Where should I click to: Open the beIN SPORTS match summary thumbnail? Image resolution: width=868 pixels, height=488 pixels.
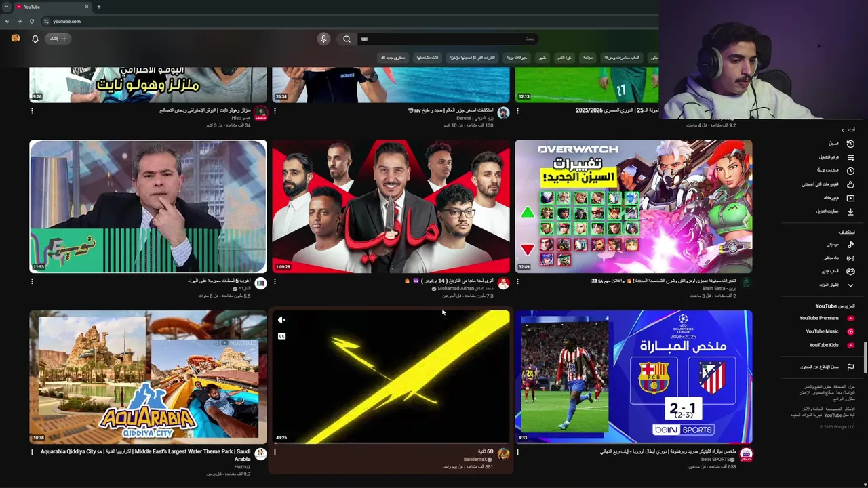click(633, 377)
